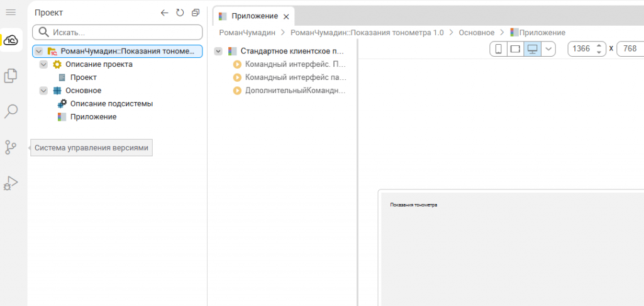Open Описание подсистемы item
This screenshot has width=644, height=306.
[x=112, y=104]
